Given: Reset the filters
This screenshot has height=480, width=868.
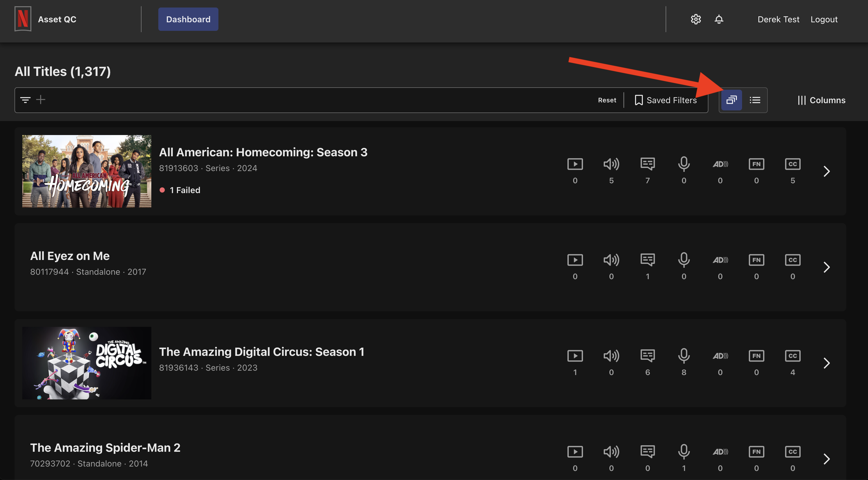Looking at the screenshot, I should [x=607, y=100].
